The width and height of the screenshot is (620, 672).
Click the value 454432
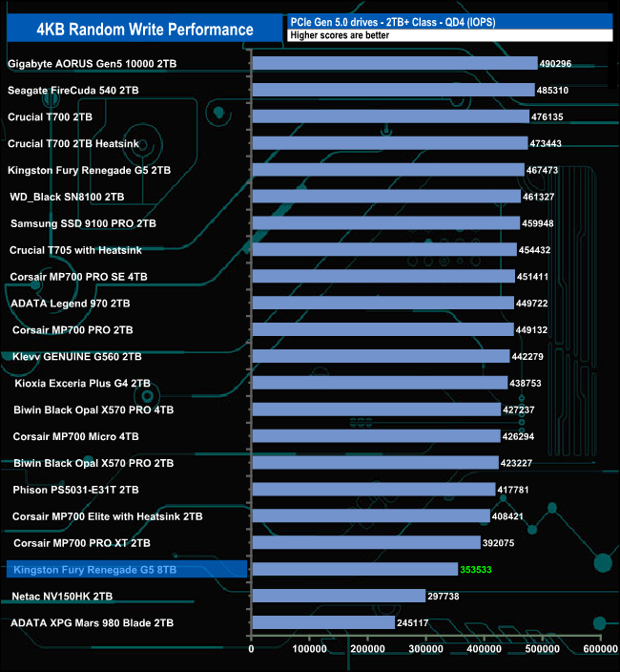pyautogui.click(x=534, y=250)
